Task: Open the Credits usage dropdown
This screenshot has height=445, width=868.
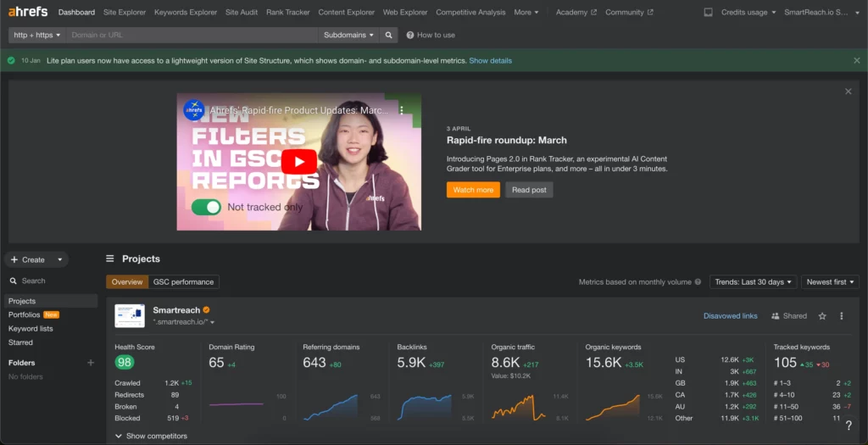Action: pyautogui.click(x=748, y=12)
